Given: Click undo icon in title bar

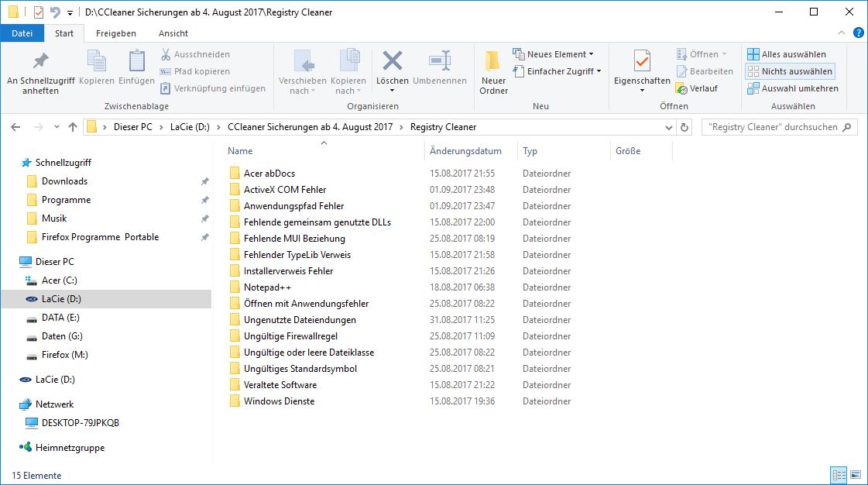Looking at the screenshot, I should click(x=55, y=12).
